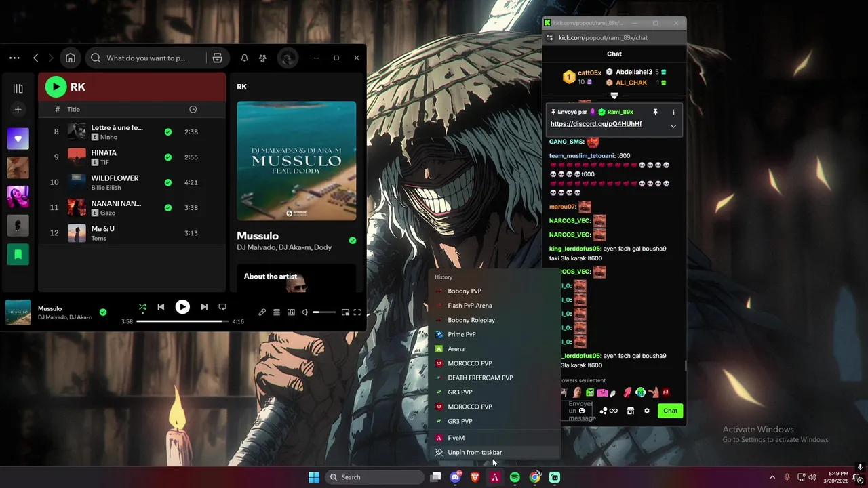Select Flash PvP Arena from history
This screenshot has width=868, height=488.
coord(495,306)
